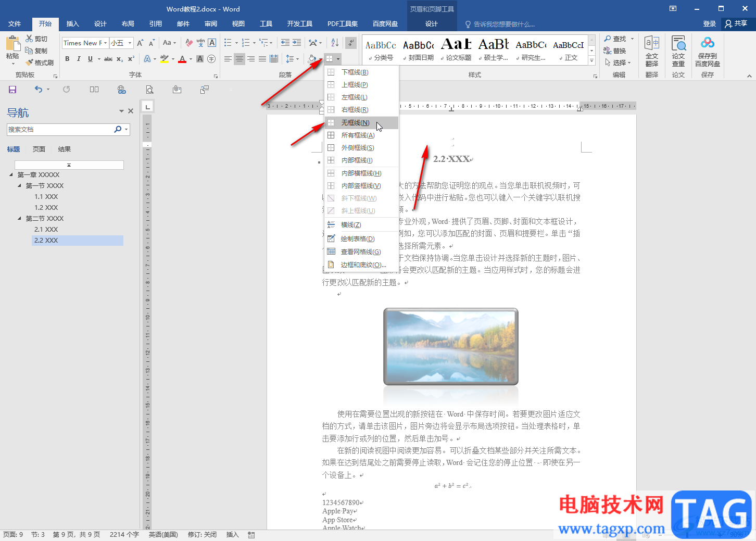Toggle show paragraph marks button
Viewport: 756px width, 541px height.
351,43
